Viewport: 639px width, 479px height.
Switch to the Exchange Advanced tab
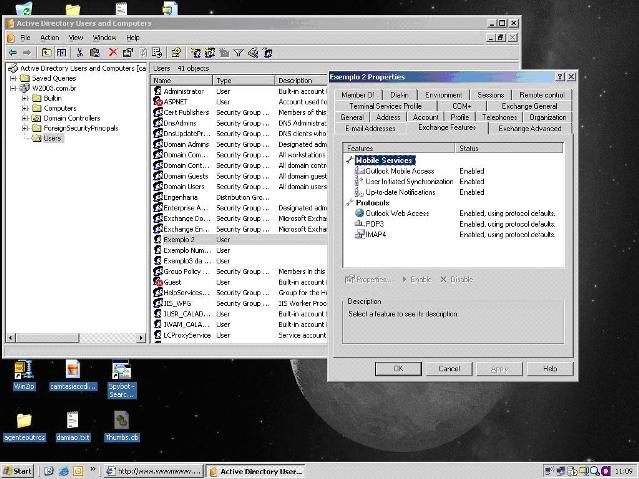tap(530, 128)
